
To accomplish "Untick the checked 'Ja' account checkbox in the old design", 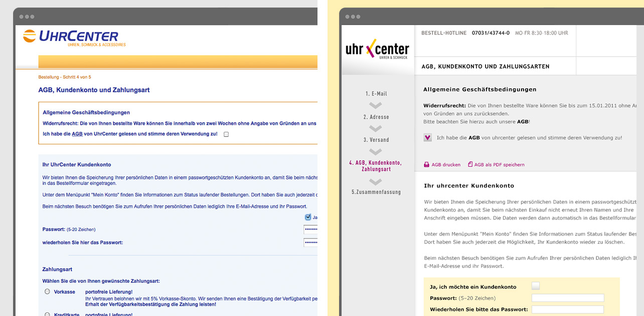I will point(308,217).
